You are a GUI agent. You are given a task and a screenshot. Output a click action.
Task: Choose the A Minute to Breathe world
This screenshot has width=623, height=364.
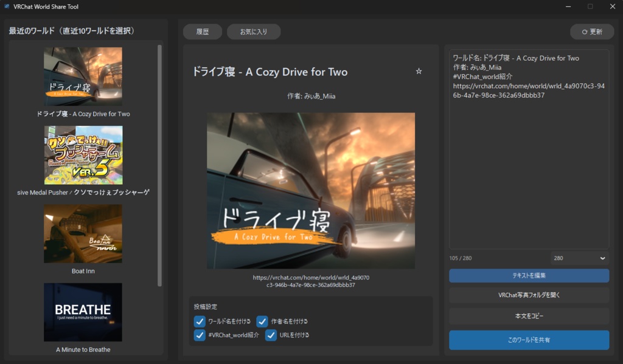click(83, 312)
